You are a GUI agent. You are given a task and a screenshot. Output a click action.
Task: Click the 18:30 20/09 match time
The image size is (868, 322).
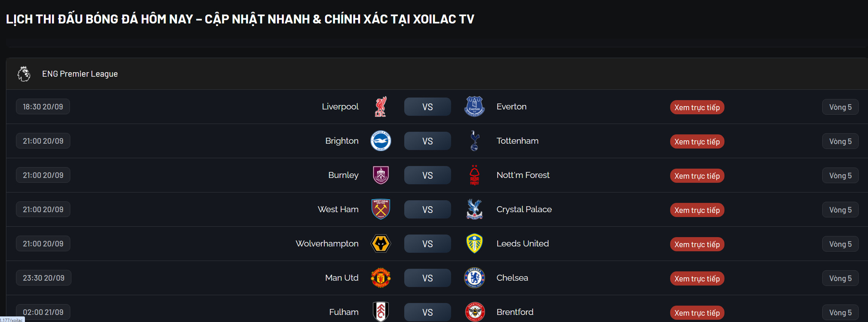43,107
